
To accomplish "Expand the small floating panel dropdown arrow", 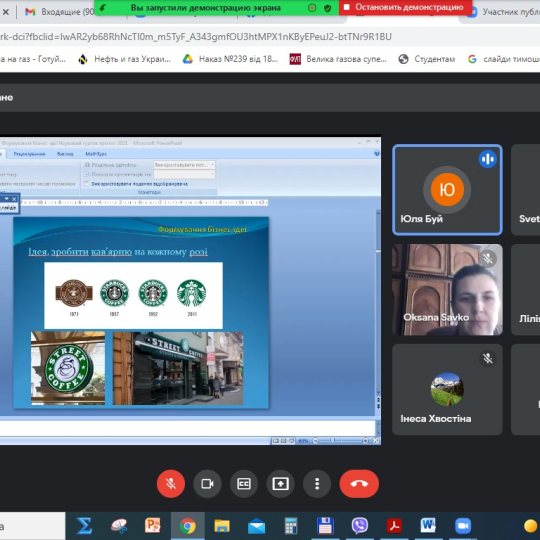I will 7,199.
